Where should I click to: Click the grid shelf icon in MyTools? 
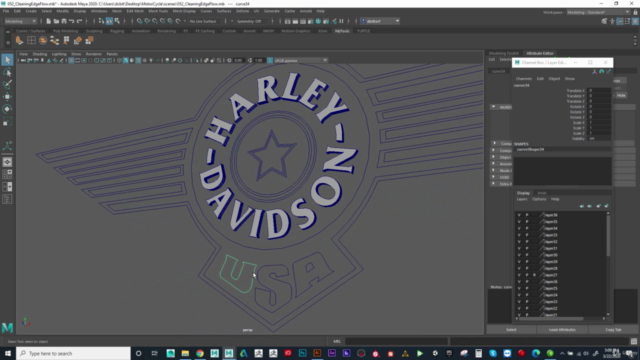31,40
